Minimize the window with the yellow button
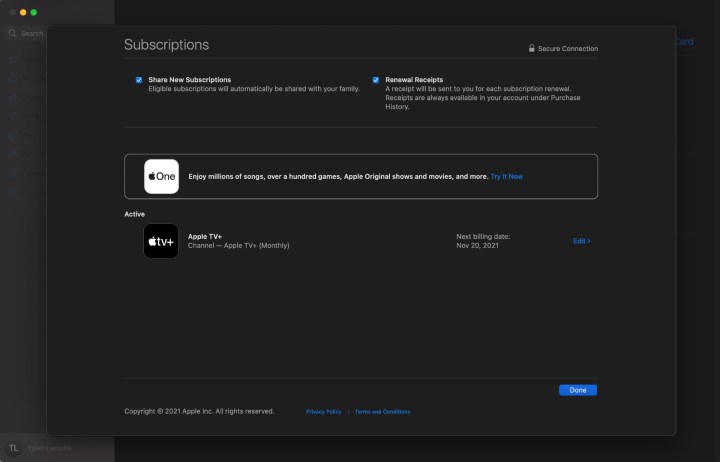720x462 pixels. (x=23, y=12)
